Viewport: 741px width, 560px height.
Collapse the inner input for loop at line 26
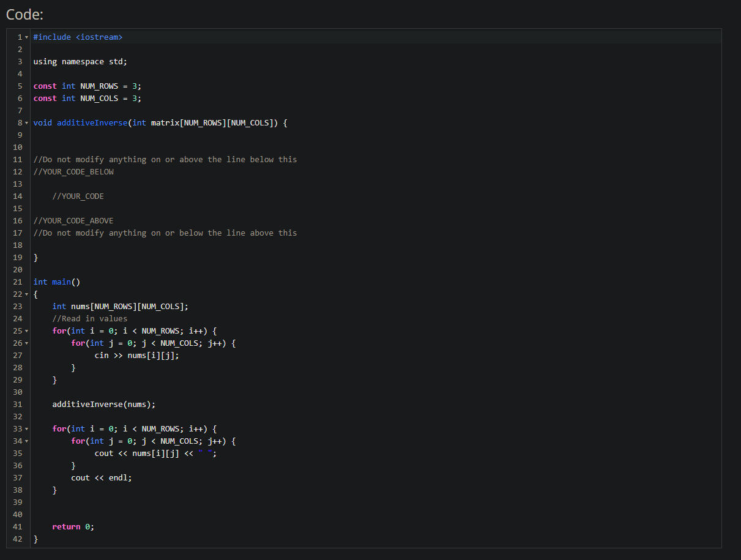(26, 343)
